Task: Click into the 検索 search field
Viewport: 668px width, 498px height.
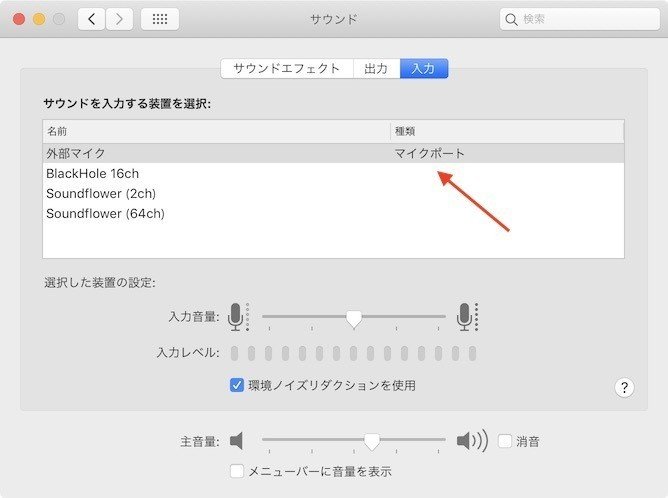Action: tap(580, 19)
